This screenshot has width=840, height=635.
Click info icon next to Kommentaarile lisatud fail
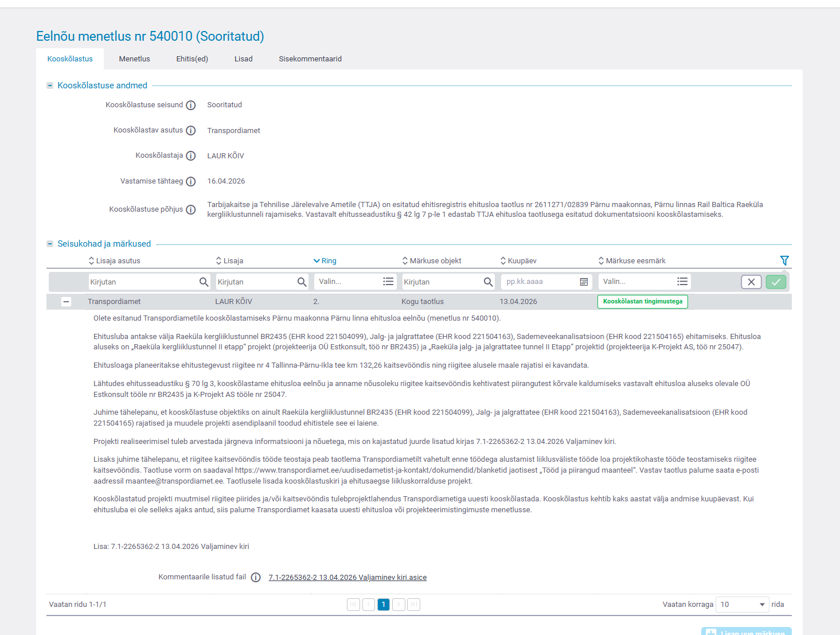point(256,578)
